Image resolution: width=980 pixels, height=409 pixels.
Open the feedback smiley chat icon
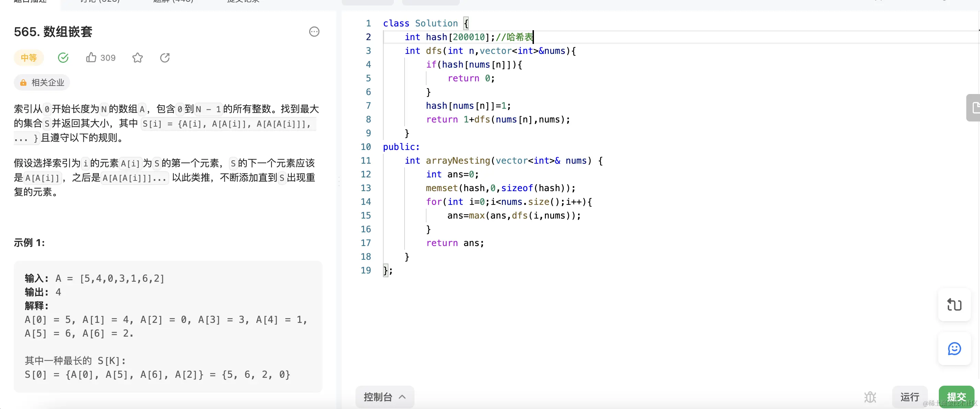(954, 349)
